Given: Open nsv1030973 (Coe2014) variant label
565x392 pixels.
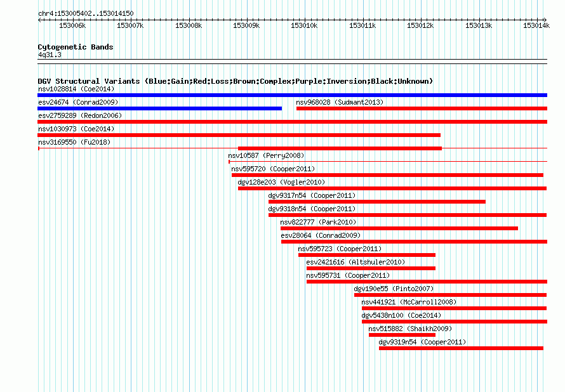Looking at the screenshot, I should (76, 129).
